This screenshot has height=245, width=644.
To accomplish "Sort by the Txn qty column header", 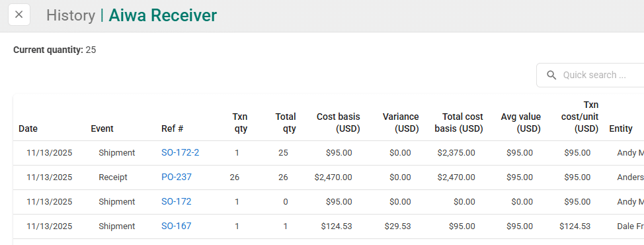I will click(240, 122).
